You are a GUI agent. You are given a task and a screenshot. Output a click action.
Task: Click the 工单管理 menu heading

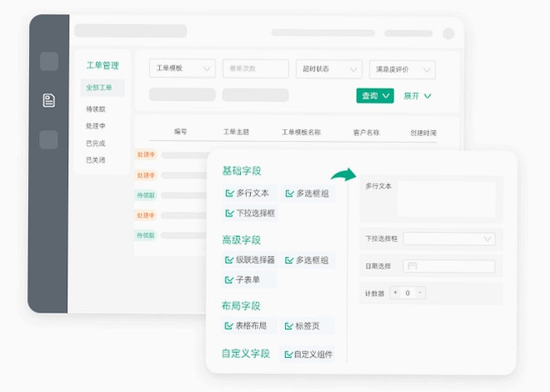click(x=103, y=65)
